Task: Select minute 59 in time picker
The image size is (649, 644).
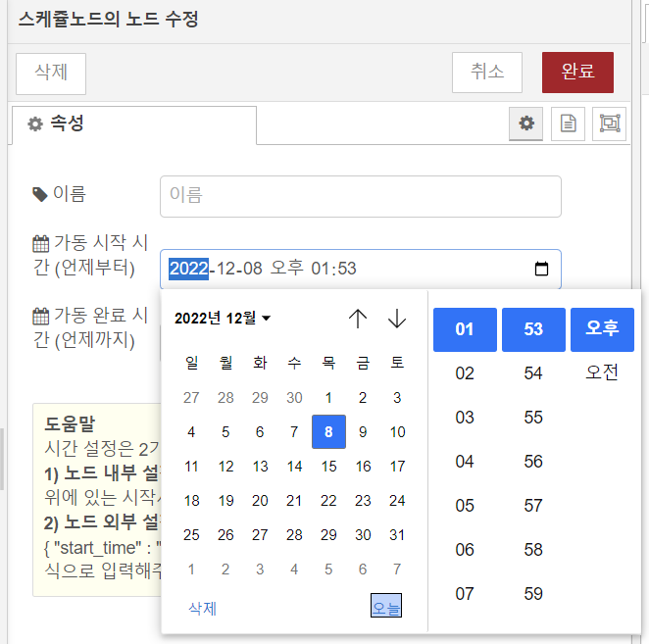Action: coord(533,594)
